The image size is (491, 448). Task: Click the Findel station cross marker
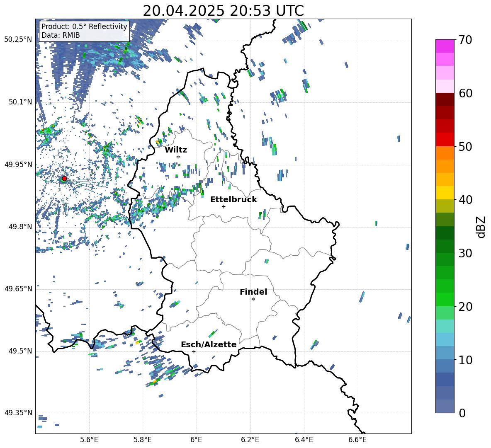coord(253,299)
